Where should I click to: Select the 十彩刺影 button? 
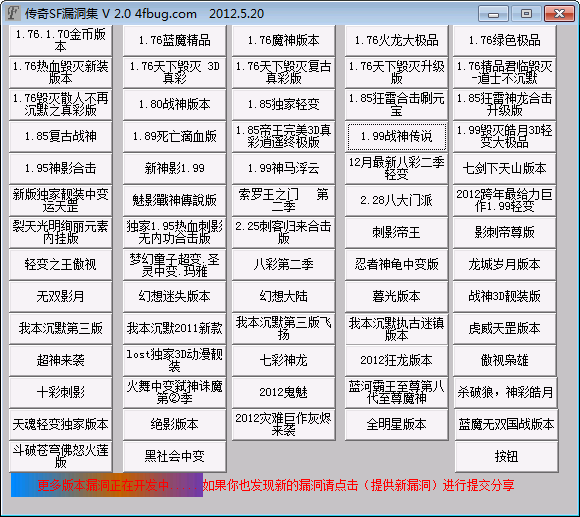click(61, 393)
